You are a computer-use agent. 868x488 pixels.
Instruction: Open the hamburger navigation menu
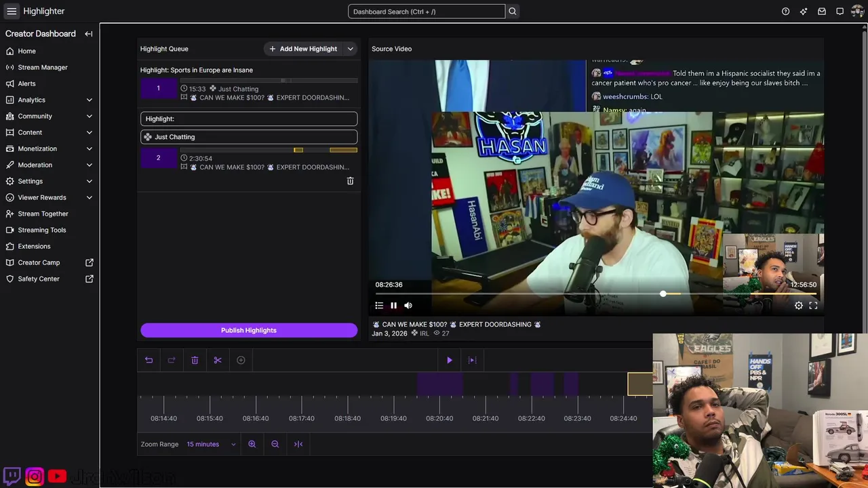[x=12, y=11]
